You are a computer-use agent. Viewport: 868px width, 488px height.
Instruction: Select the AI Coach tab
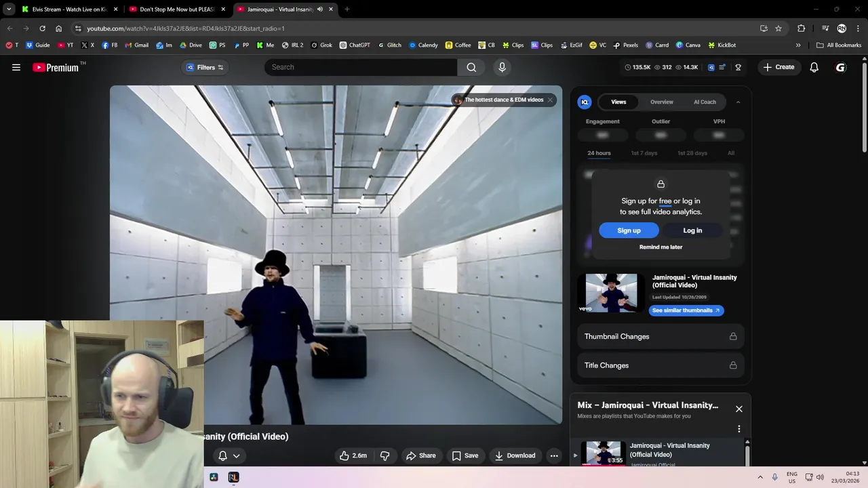click(x=705, y=102)
